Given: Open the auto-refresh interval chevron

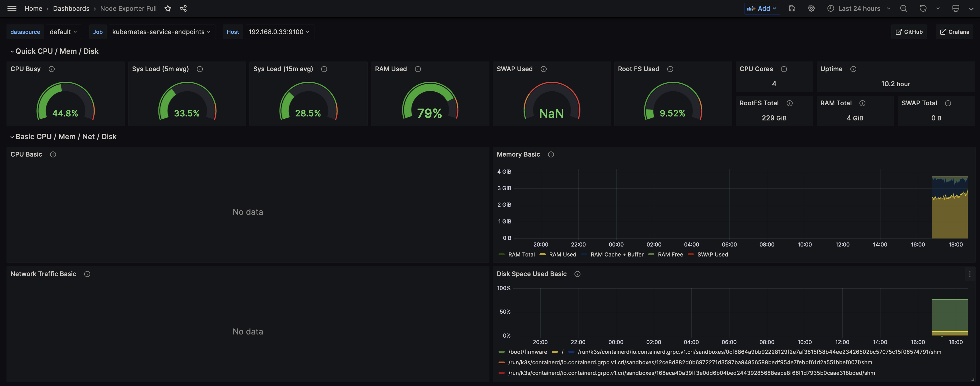Looking at the screenshot, I should 938,8.
